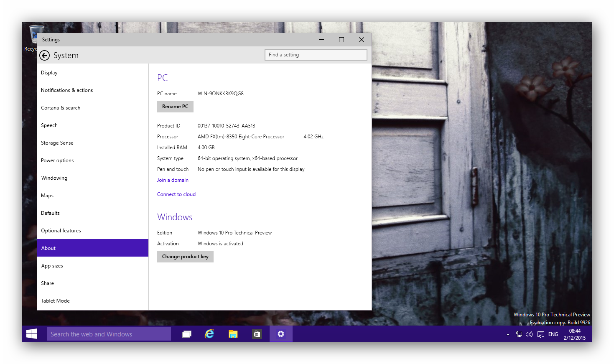Open Tablet Mode settings
This screenshot has height=364, width=614.
pyautogui.click(x=93, y=301)
